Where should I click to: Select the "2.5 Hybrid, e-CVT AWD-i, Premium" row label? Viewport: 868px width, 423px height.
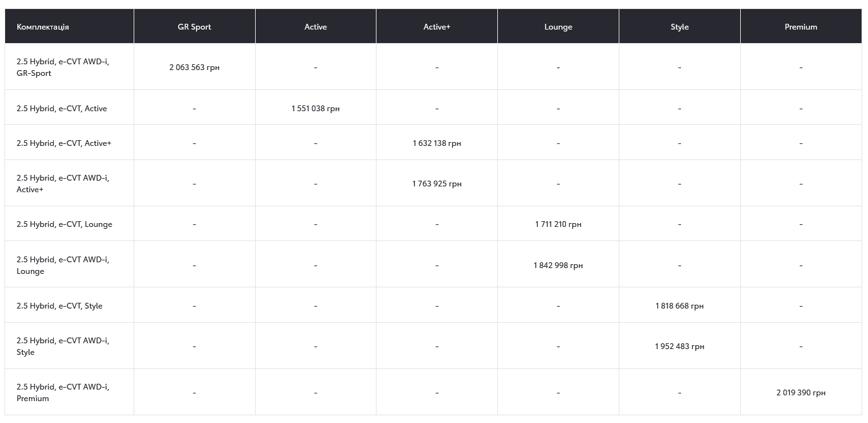click(63, 393)
